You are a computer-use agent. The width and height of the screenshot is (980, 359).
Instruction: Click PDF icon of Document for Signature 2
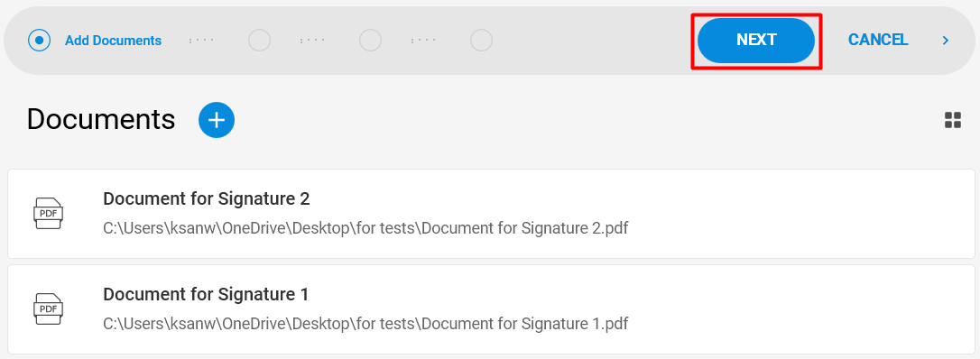pyautogui.click(x=48, y=213)
